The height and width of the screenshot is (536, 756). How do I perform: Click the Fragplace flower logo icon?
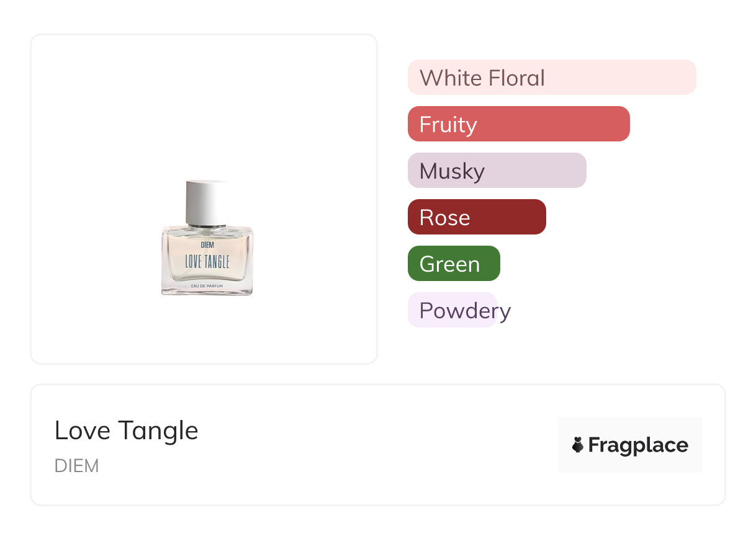click(578, 445)
